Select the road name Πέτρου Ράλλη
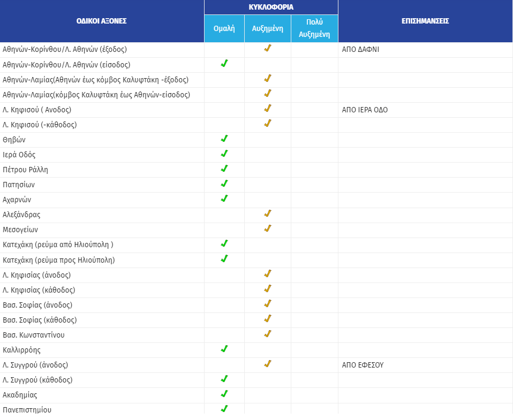513x420 pixels. point(25,170)
